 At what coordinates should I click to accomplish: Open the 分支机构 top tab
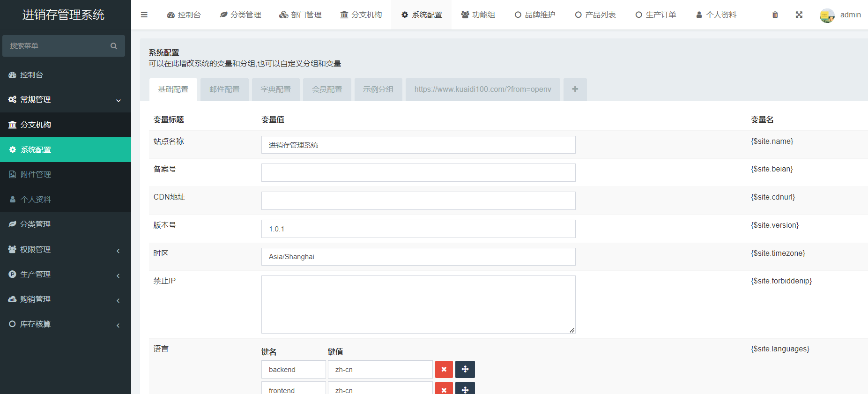(x=361, y=15)
